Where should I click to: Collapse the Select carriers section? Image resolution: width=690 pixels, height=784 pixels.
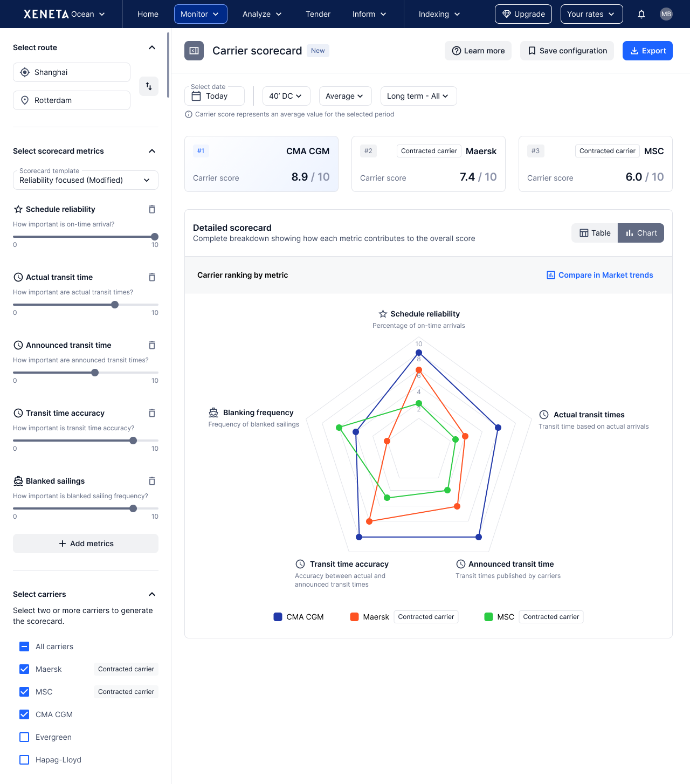point(152,594)
